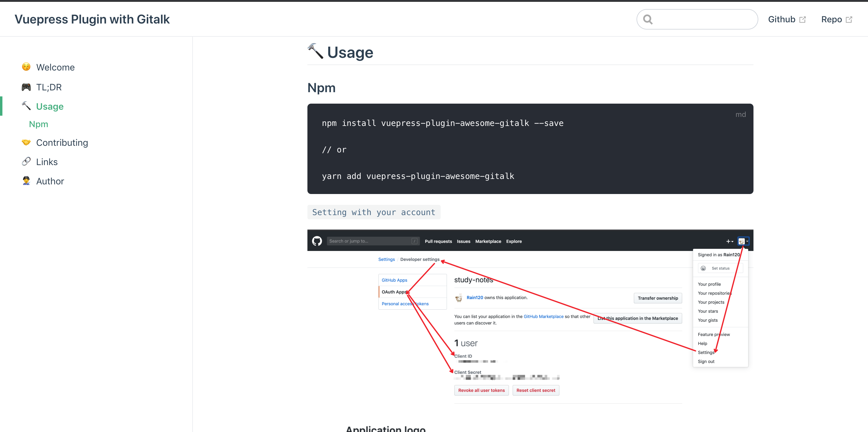Image resolution: width=868 pixels, height=432 pixels.
Task: Click the Transfer ownership button
Action: pos(657,298)
